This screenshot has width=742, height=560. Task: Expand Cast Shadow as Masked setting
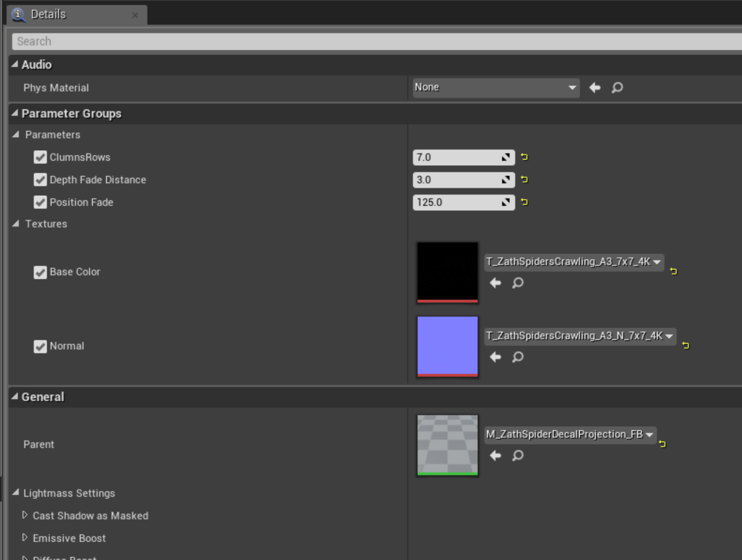(25, 516)
